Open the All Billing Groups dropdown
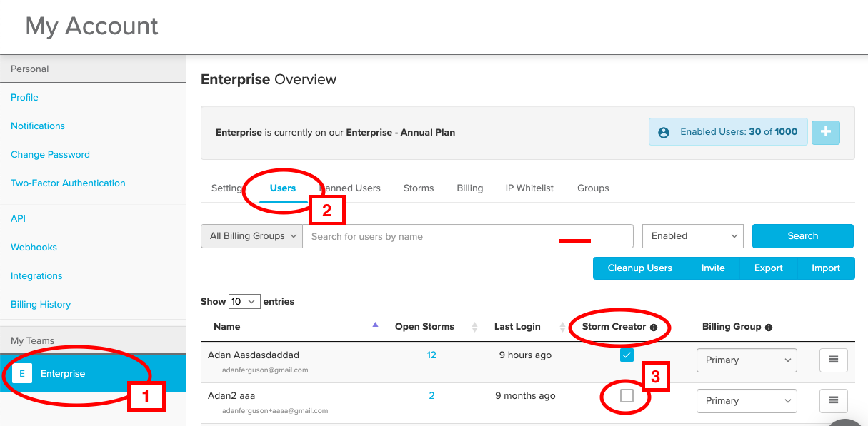 click(251, 236)
